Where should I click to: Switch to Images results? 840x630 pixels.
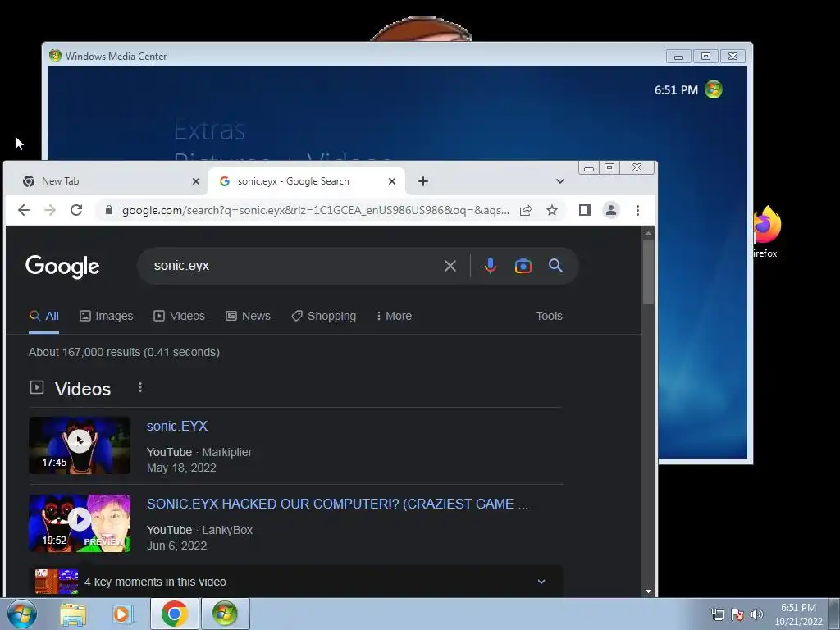(x=106, y=316)
